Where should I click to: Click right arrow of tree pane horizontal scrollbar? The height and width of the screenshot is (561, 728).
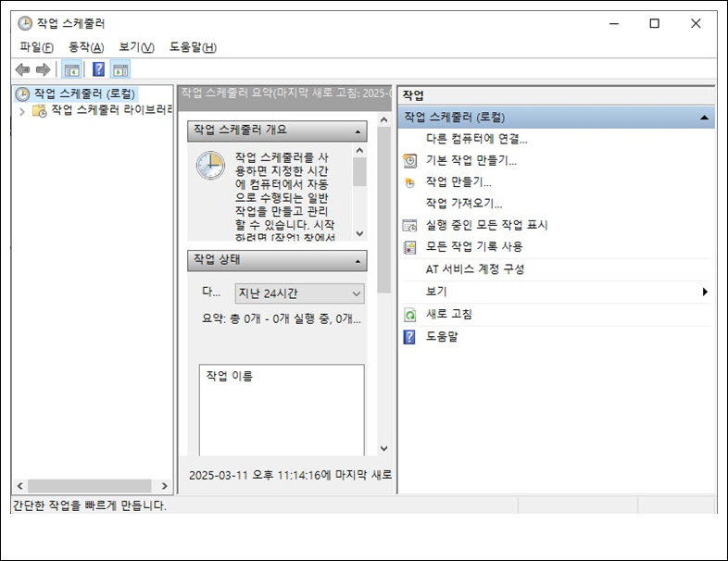tap(164, 486)
